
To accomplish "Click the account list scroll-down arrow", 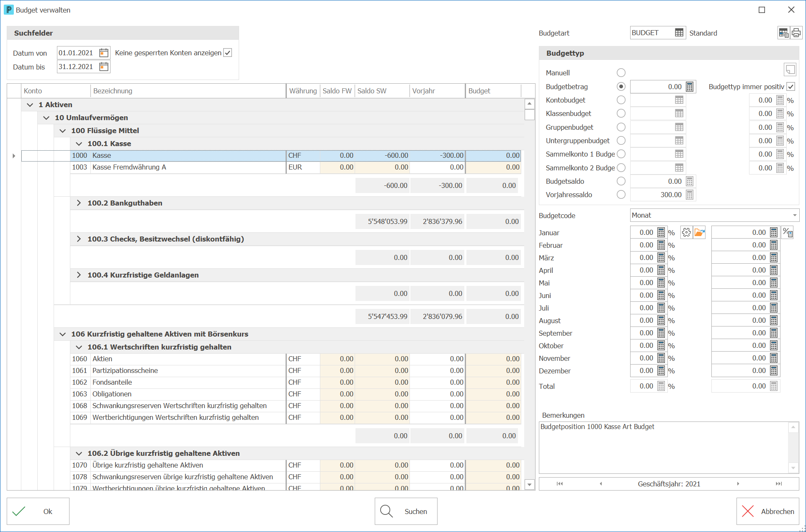I will pyautogui.click(x=530, y=485).
